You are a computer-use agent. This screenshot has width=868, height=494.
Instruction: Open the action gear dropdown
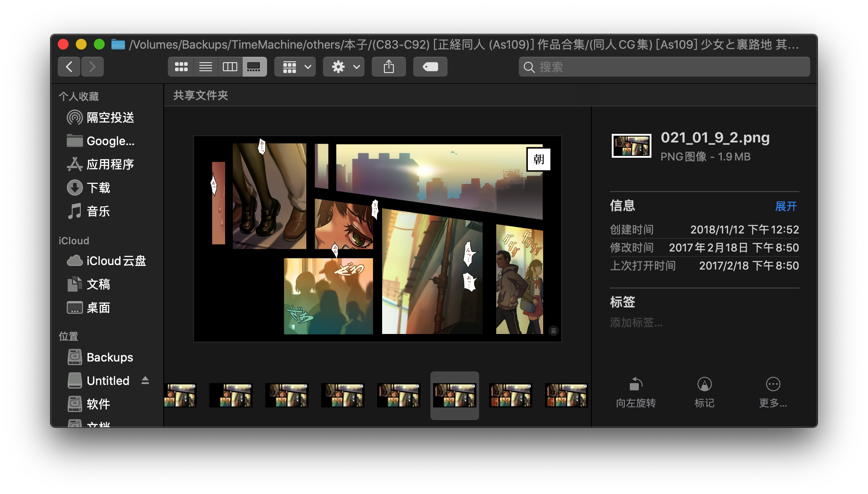point(343,66)
